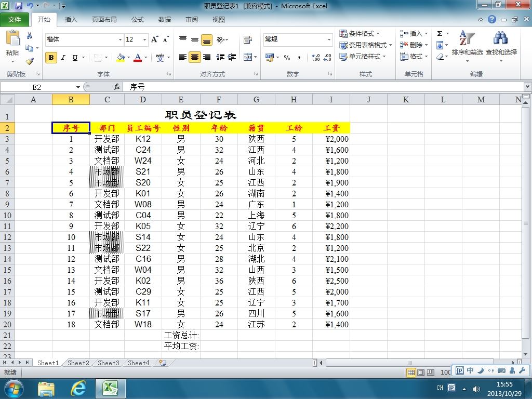Open the Name Box dropdown arrow
This screenshot has height=399, width=532.
[x=78, y=87]
